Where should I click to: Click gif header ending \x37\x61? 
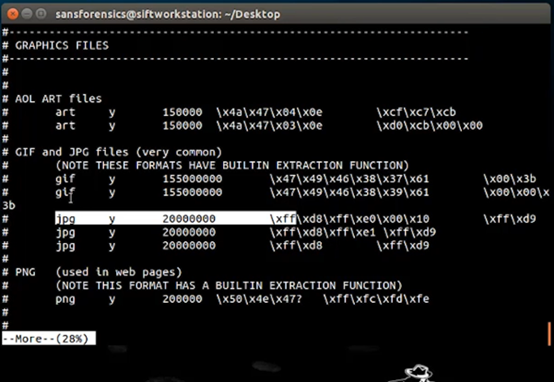(349, 179)
